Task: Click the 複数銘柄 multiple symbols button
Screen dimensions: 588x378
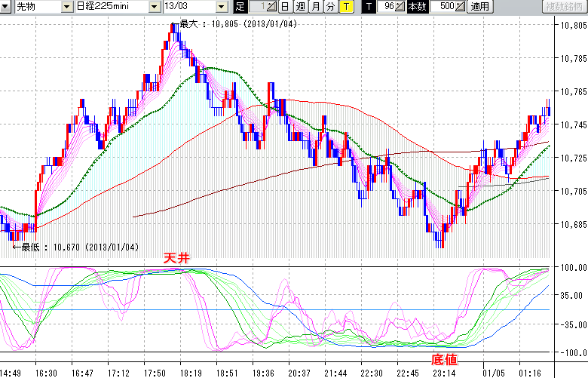Action: (565, 7)
